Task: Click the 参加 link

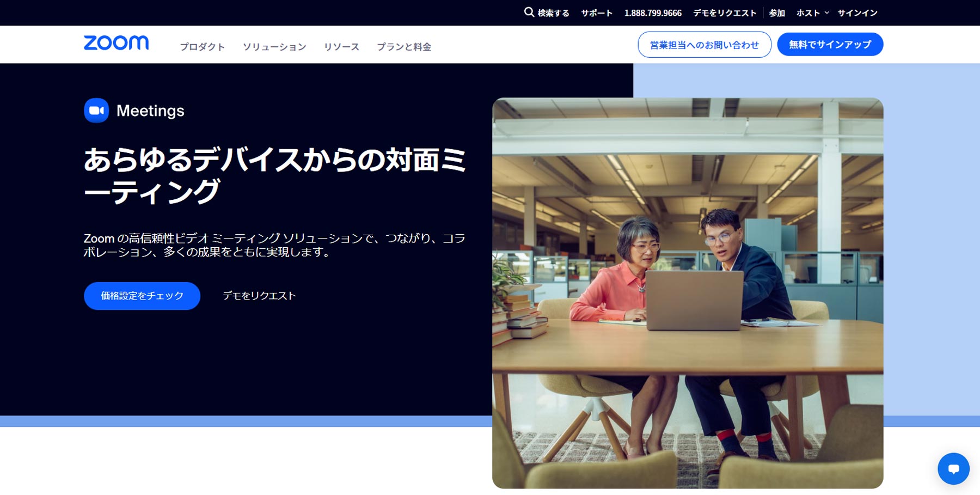Action: coord(777,13)
